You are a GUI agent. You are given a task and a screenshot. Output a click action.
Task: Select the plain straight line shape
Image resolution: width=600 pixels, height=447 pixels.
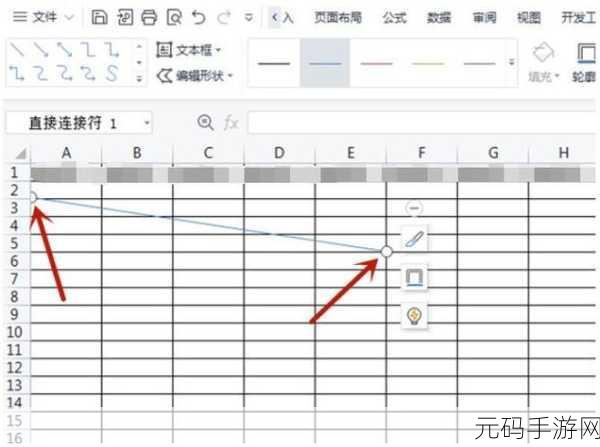[x=16, y=50]
